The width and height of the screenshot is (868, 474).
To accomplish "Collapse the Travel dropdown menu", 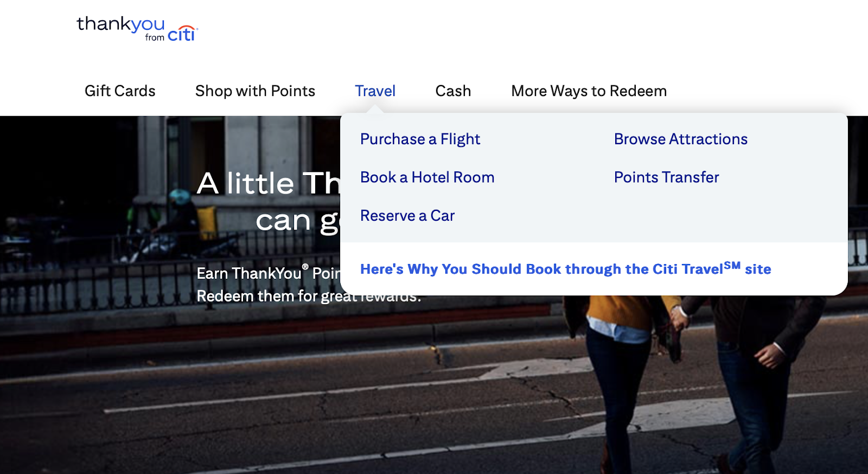I will 375,91.
